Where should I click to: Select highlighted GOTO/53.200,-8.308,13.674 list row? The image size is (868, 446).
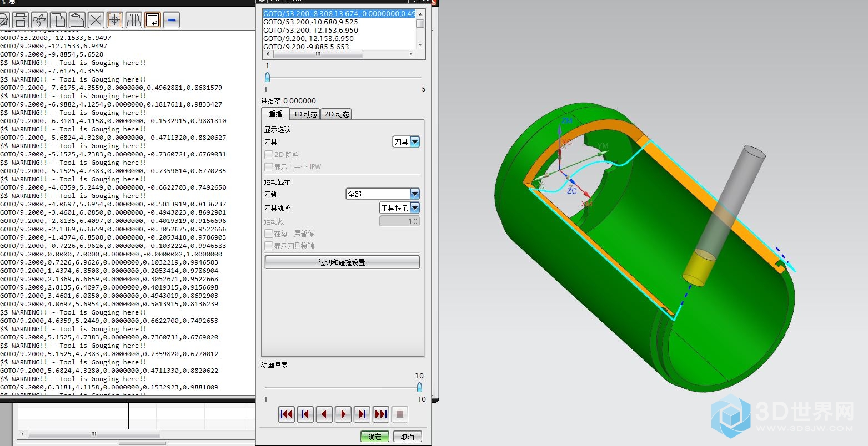339,13
